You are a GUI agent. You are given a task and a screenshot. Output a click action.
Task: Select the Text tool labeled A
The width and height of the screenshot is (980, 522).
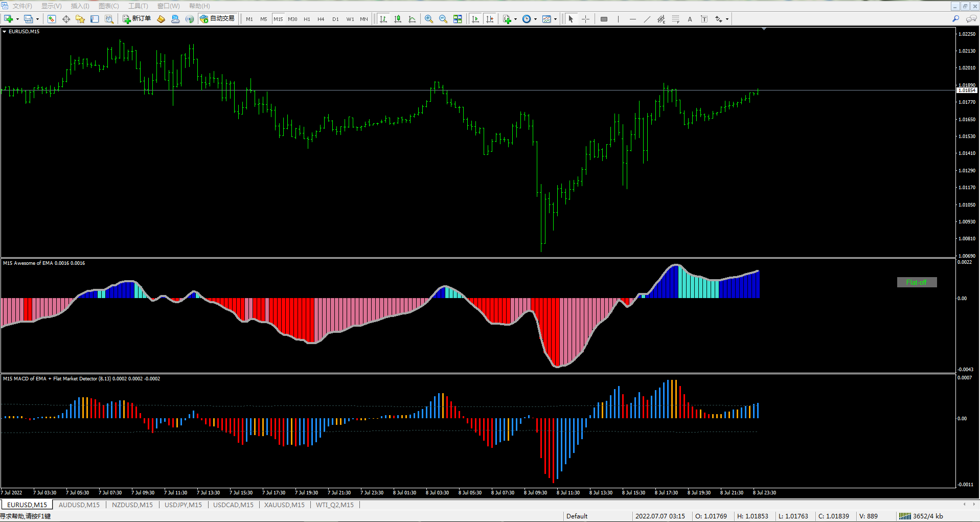(x=690, y=19)
